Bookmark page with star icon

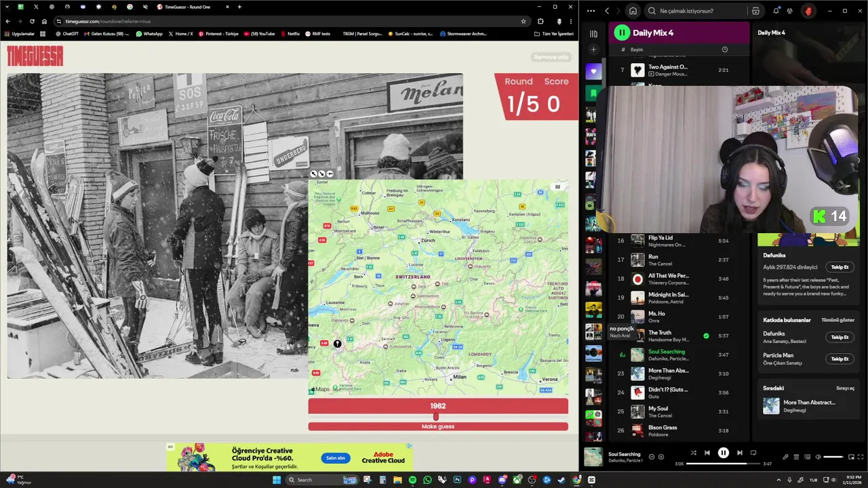click(x=523, y=21)
